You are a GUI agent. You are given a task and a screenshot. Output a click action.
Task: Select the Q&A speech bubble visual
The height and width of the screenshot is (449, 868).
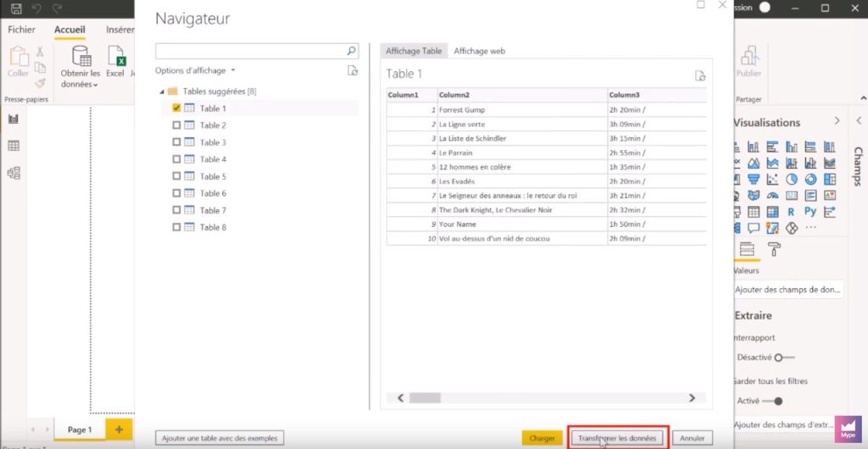point(754,228)
